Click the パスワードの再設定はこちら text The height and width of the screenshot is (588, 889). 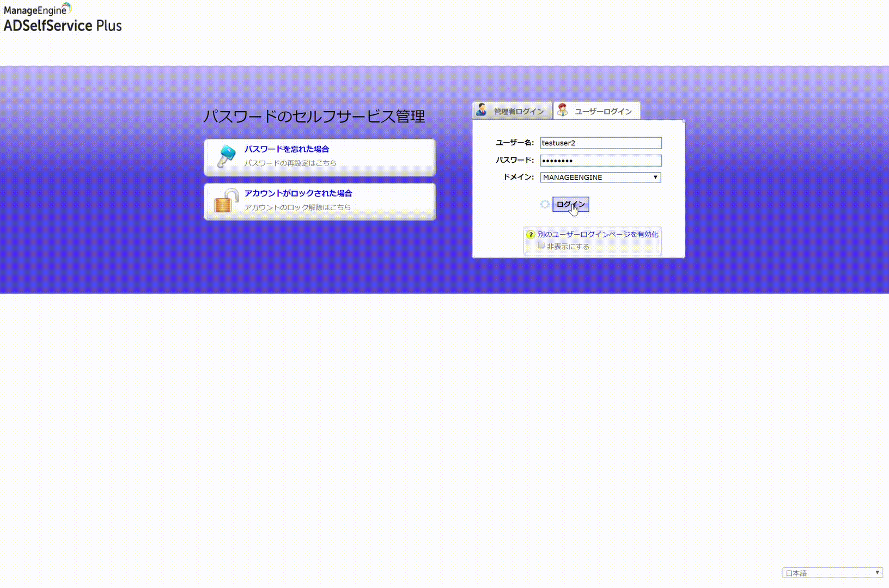pyautogui.click(x=290, y=163)
